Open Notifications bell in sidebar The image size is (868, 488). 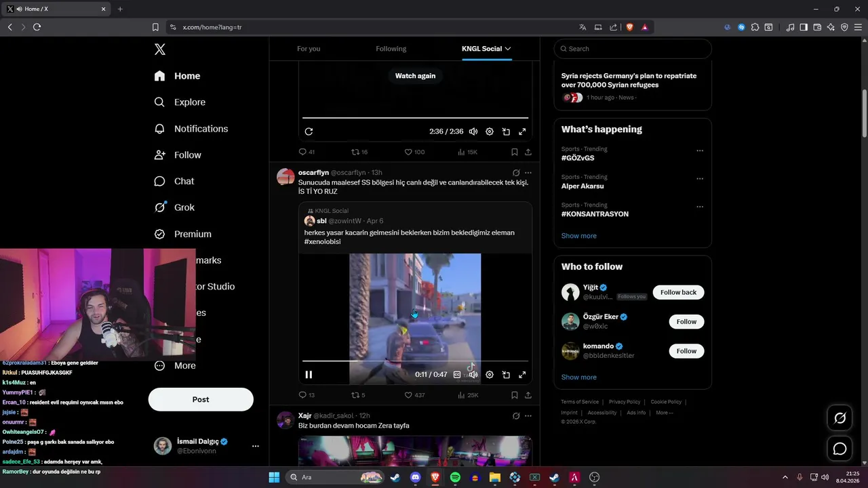191,129
